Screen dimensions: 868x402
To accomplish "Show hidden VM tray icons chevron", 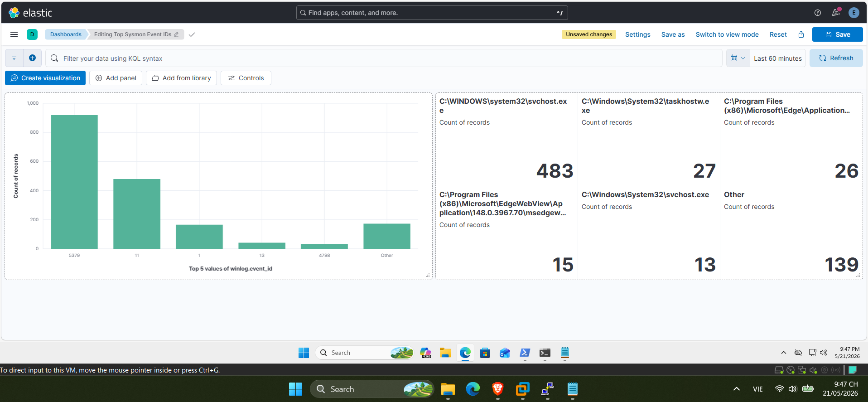I will pos(784,353).
